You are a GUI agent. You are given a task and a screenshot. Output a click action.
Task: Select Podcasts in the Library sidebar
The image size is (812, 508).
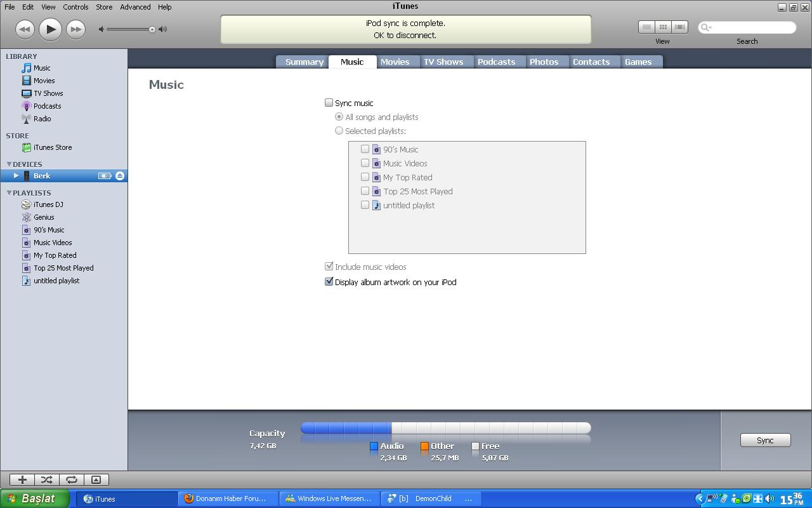[47, 106]
